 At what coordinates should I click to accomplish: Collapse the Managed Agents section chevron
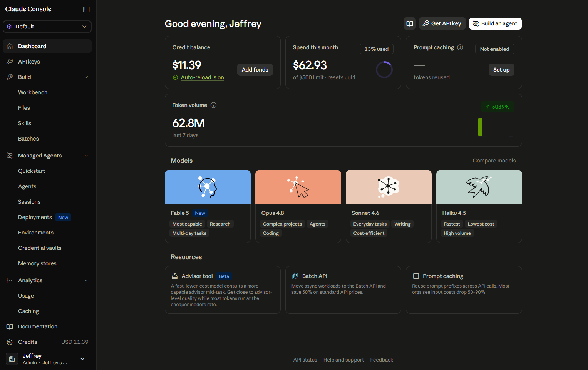pyautogui.click(x=86, y=156)
